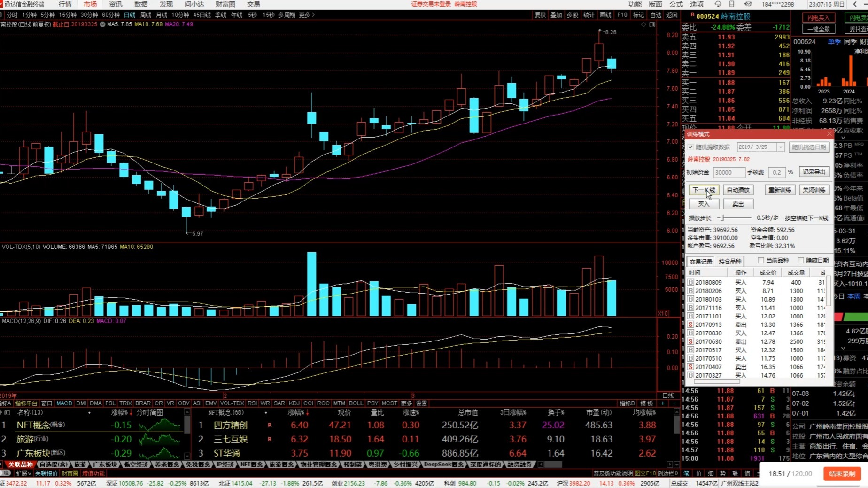Enable the 当前品种 checkbox

[761, 260]
